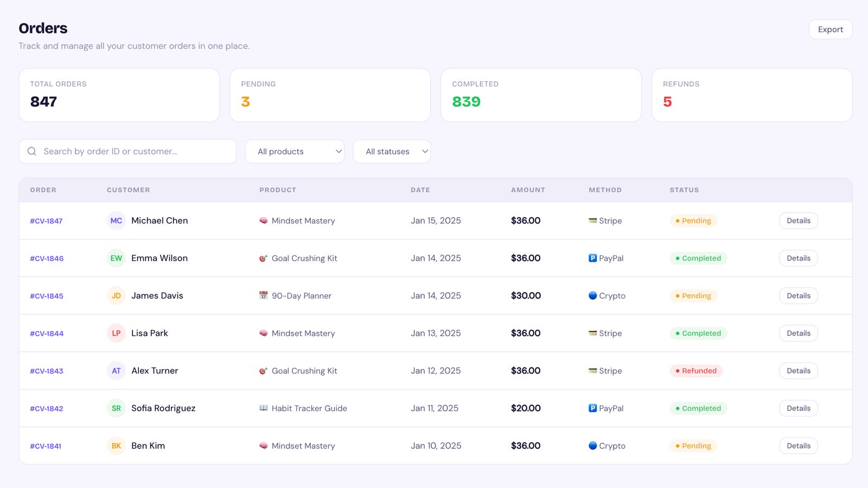
Task: Open Details for order #CV-1843
Action: click(799, 371)
